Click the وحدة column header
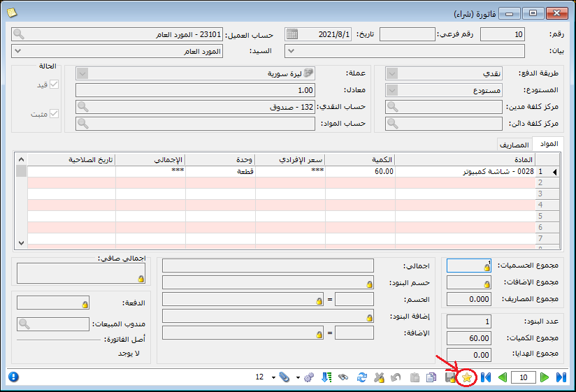This screenshot has height=392, width=576. click(x=220, y=159)
